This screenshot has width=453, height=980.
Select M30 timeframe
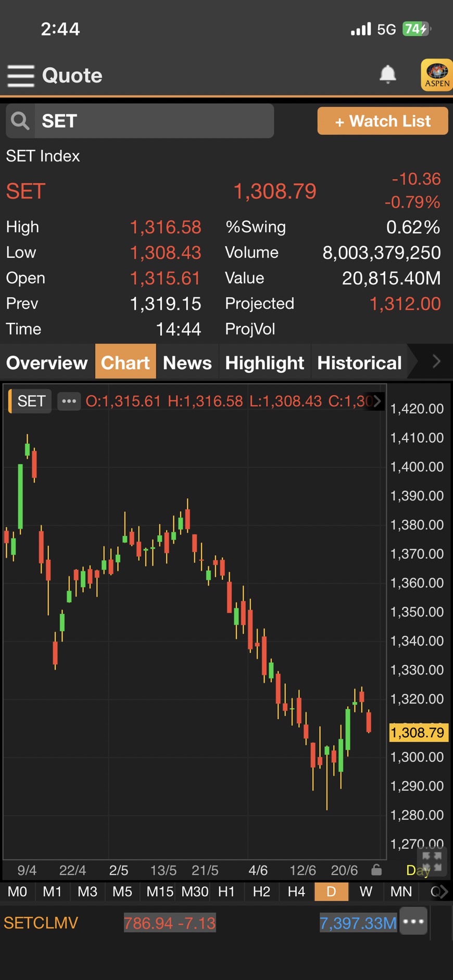195,891
